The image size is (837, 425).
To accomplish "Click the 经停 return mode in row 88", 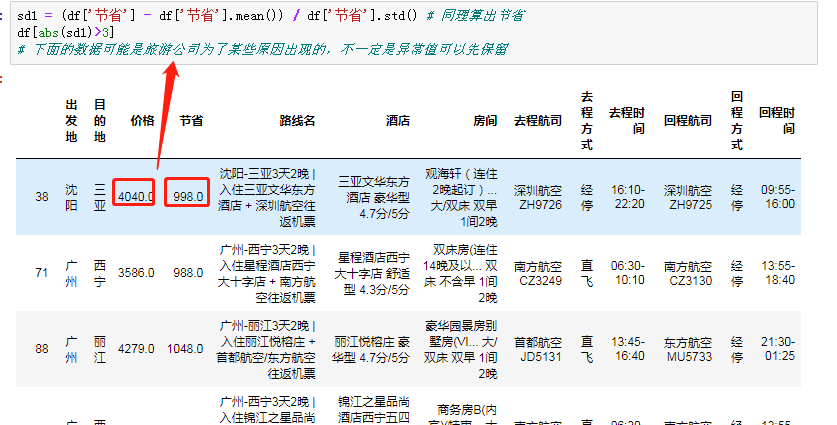I will pyautogui.click(x=737, y=349).
